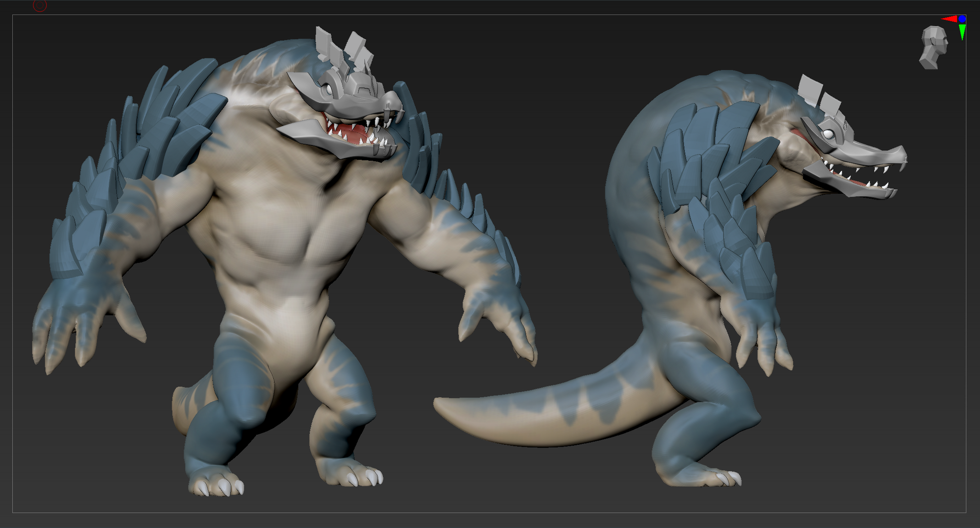Click the blue Z-axis dot indicator
Screen dimensions: 980x528
962,19
